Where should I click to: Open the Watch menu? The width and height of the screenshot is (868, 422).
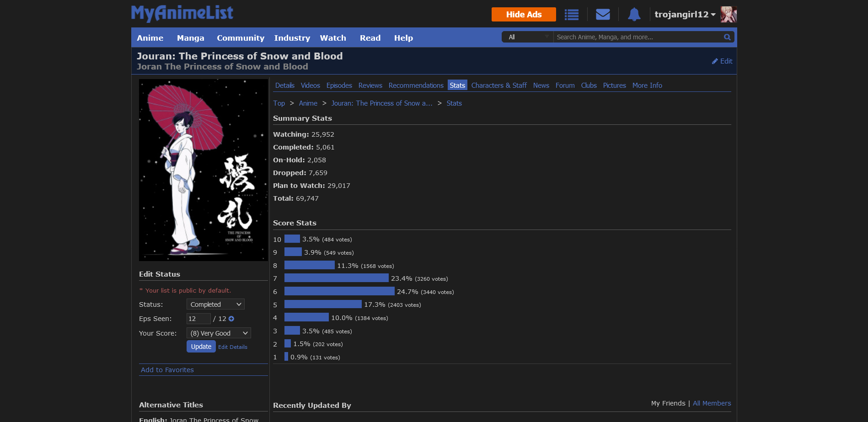(333, 38)
